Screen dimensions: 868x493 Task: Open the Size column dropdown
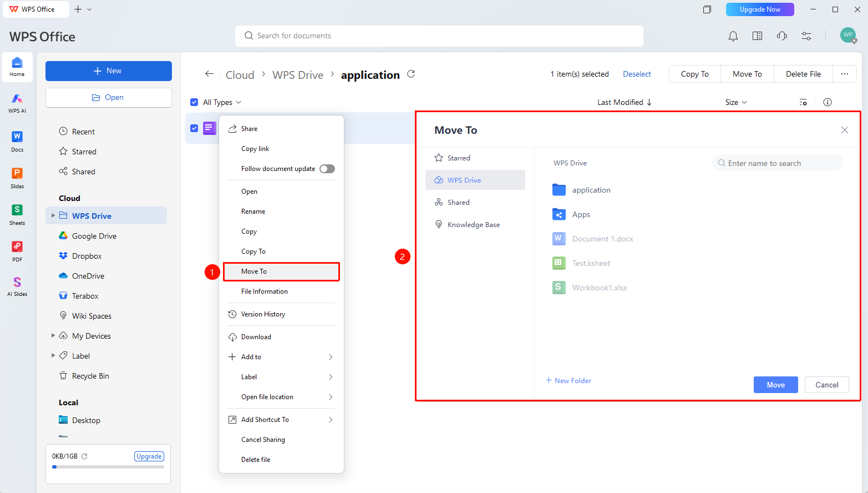coord(736,102)
